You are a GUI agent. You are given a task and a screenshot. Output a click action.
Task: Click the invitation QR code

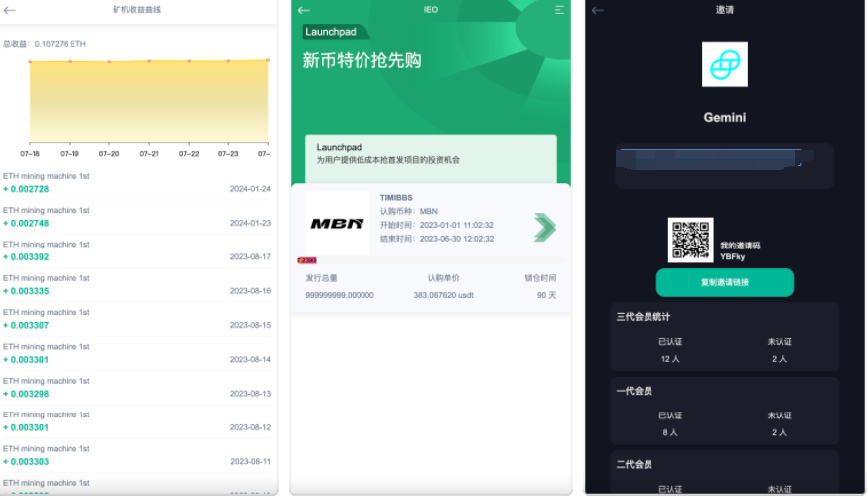point(690,240)
